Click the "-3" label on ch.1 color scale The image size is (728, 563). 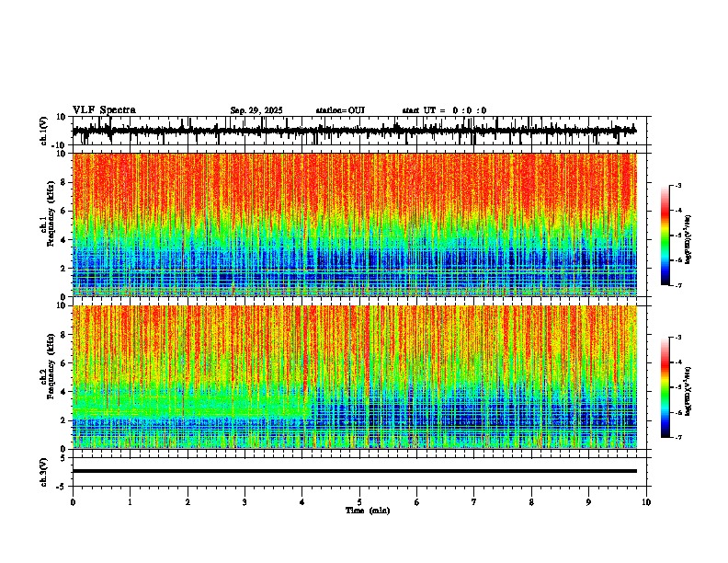click(678, 185)
